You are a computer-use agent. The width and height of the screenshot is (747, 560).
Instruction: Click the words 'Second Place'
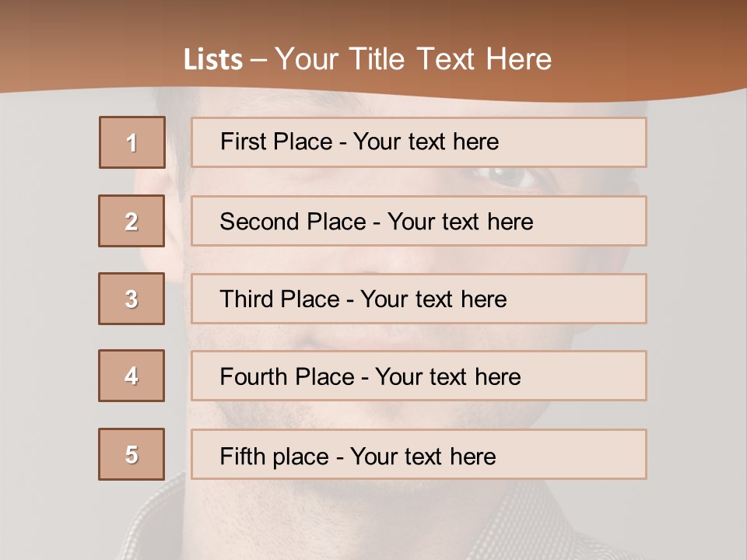pos(293,222)
